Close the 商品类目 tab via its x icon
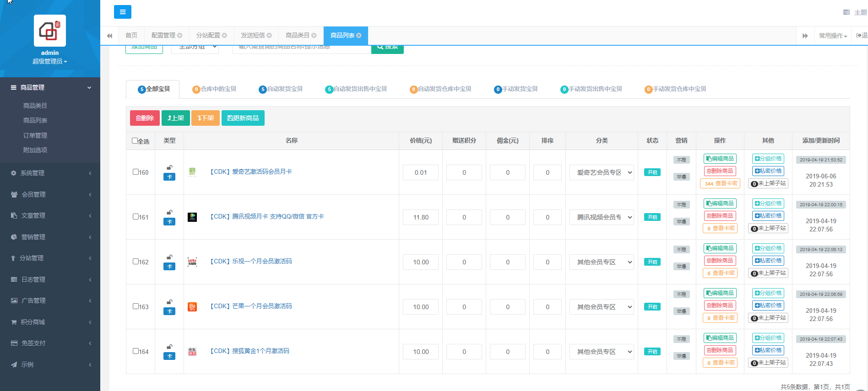This screenshot has height=391, width=868. (314, 35)
